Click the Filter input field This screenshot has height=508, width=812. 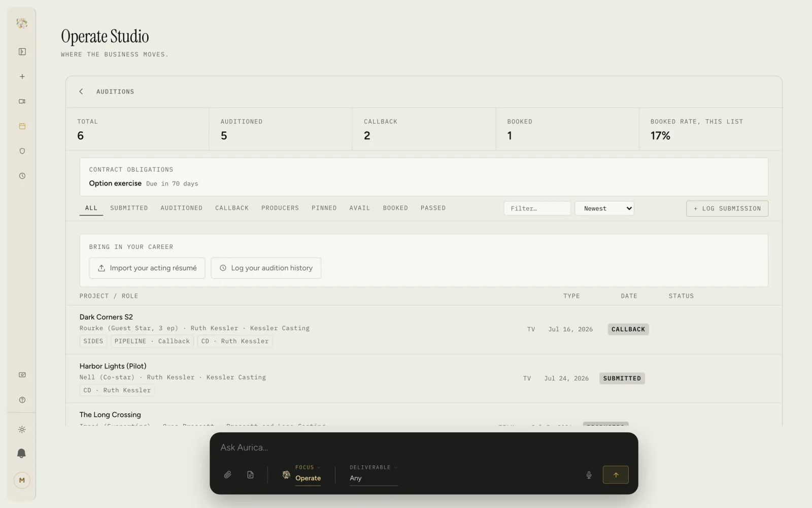tap(537, 208)
